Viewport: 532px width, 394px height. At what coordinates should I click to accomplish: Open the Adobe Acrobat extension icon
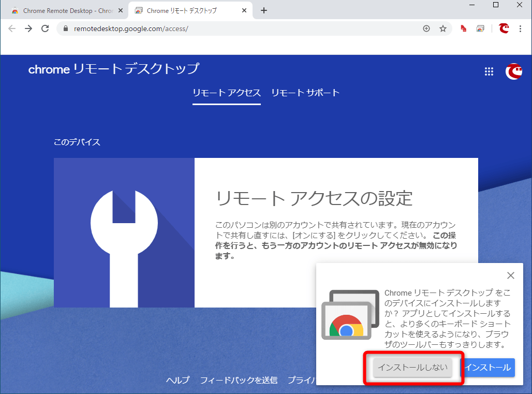coord(463,28)
